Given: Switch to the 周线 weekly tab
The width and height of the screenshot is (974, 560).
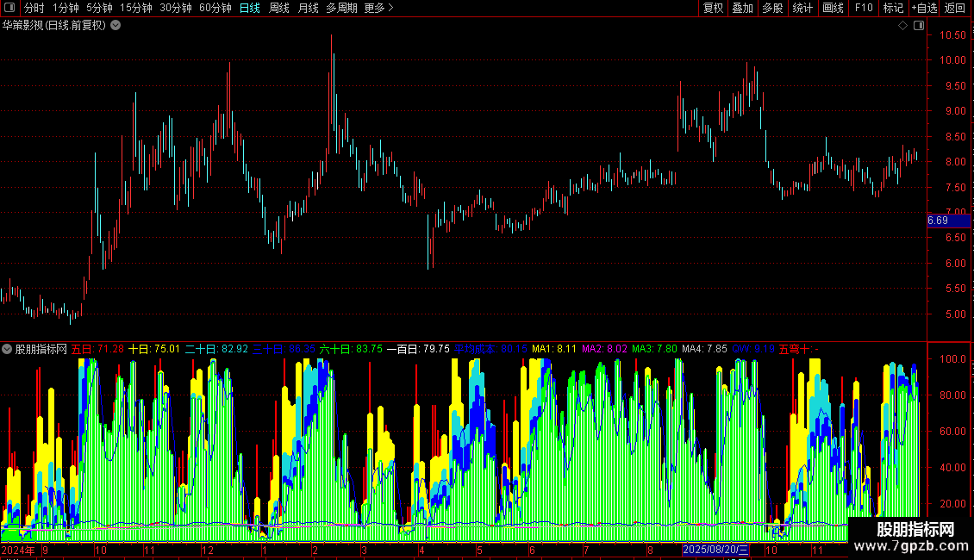Looking at the screenshot, I should (x=279, y=8).
